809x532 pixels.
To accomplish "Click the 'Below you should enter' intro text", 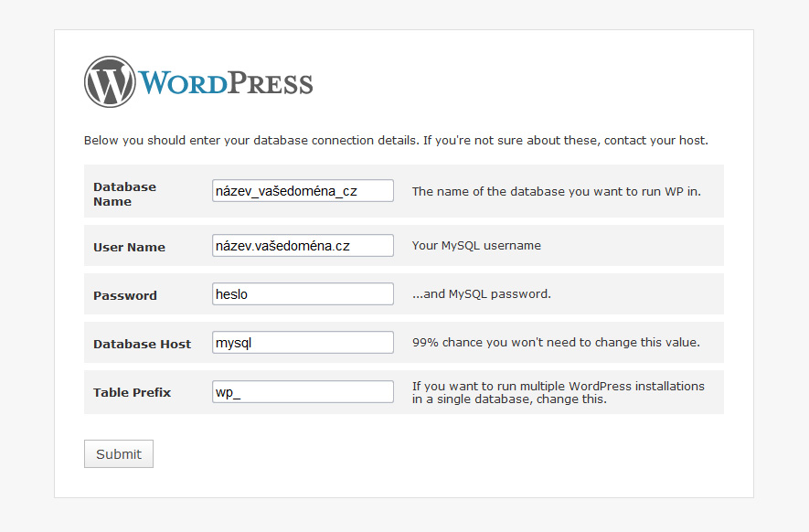I will coord(396,141).
